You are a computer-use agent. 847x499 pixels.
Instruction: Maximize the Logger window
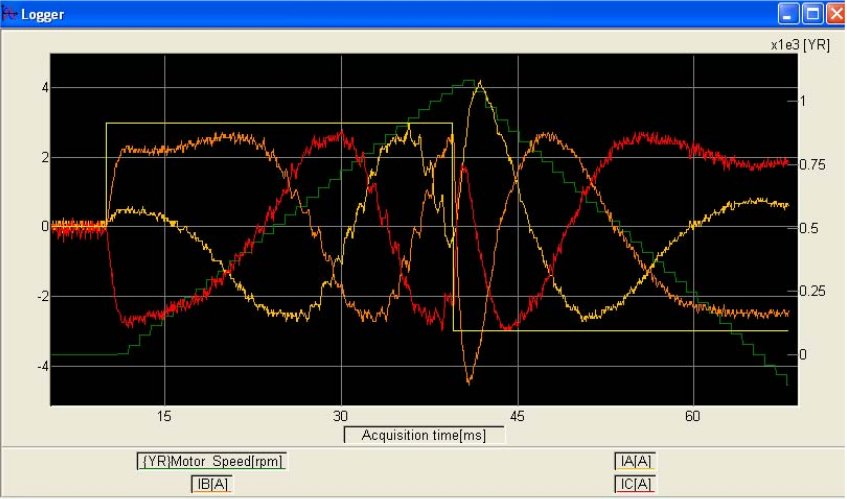pos(812,14)
